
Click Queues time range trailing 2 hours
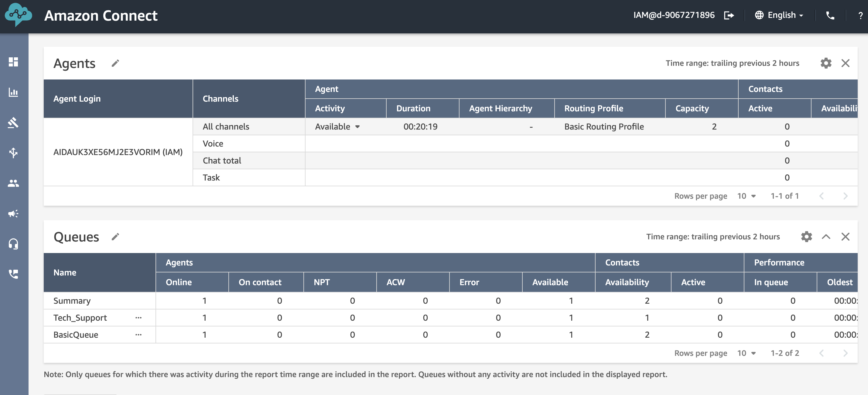coord(713,237)
